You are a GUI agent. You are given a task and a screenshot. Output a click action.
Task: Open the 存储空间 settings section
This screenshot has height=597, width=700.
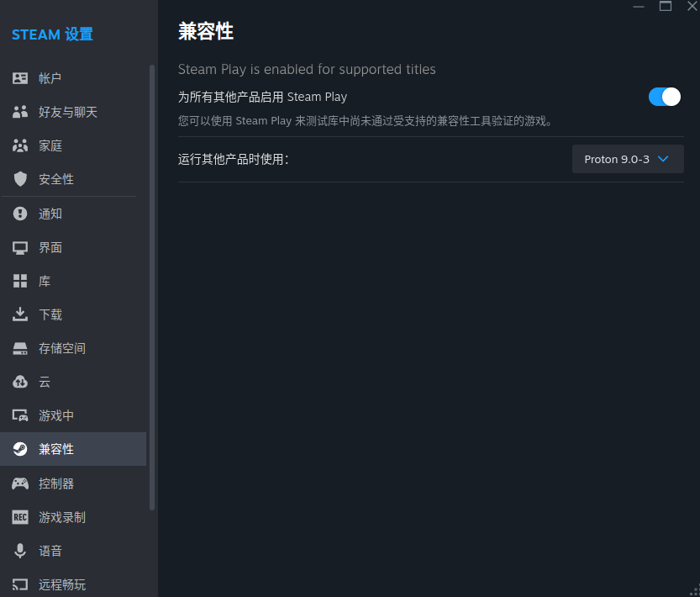point(62,348)
